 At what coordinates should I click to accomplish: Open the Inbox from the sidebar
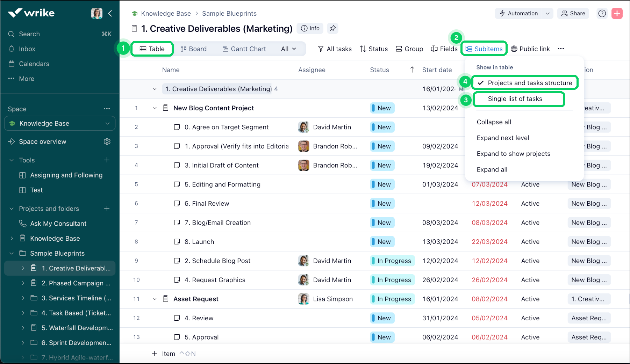click(x=27, y=49)
